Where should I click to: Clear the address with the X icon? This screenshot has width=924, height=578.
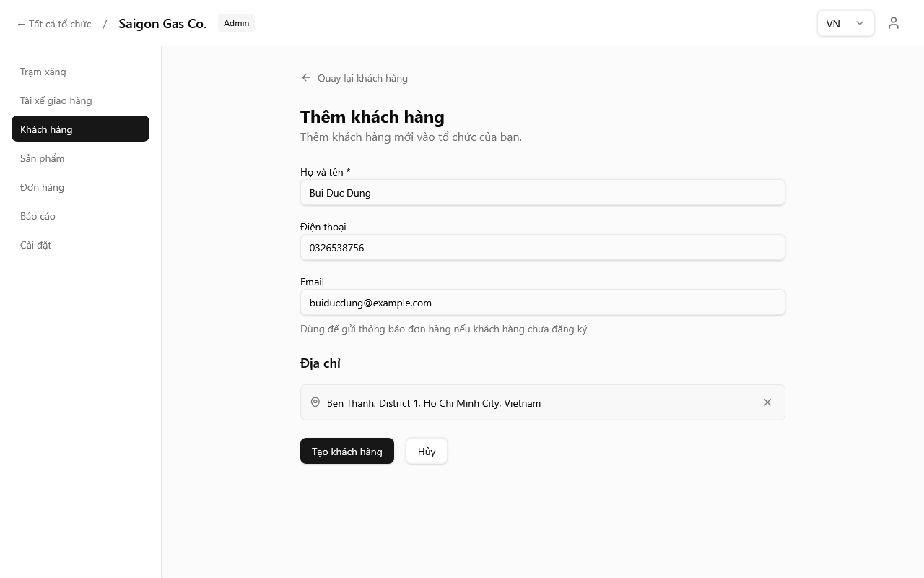click(x=767, y=402)
